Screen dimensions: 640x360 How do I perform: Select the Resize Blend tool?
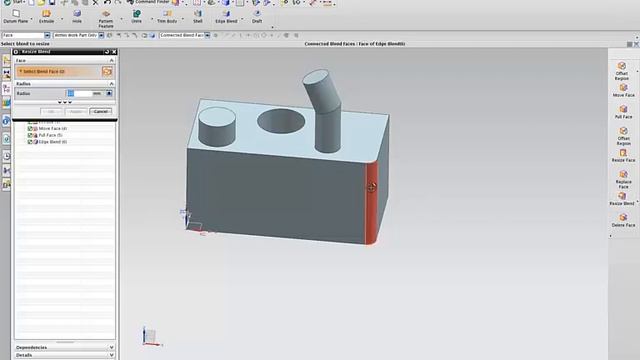(x=622, y=198)
